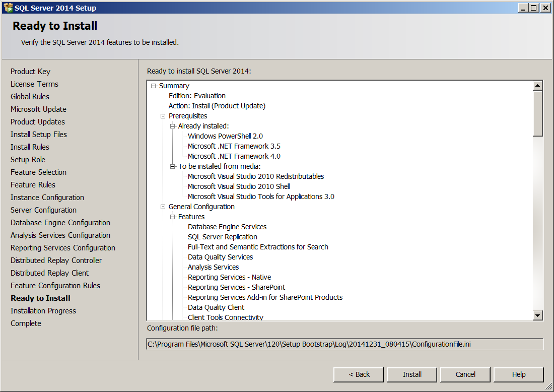This screenshot has height=392, width=554.
Task: Collapse the Features node
Action: pos(172,217)
